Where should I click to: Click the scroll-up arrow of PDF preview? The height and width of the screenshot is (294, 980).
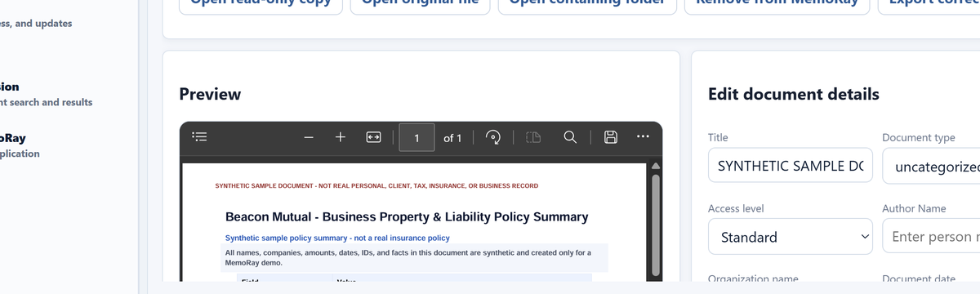(x=655, y=166)
